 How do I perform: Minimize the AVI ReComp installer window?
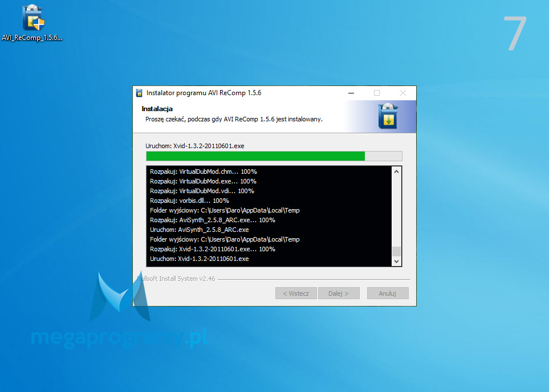[351, 93]
